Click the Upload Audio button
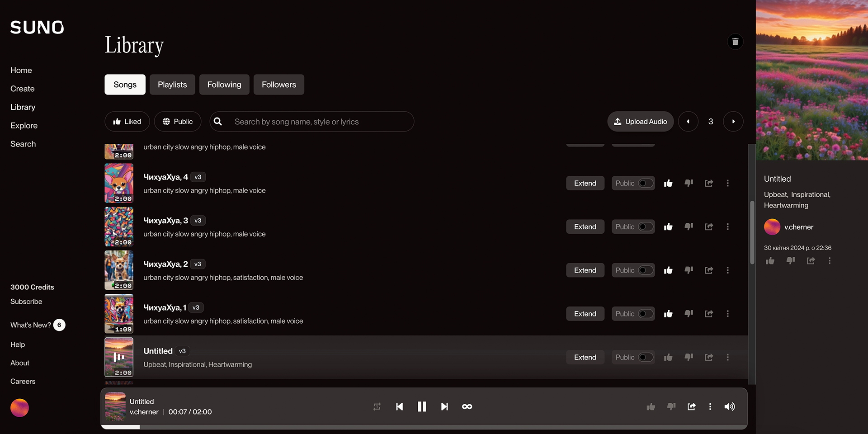The width and height of the screenshot is (868, 434). click(x=640, y=122)
